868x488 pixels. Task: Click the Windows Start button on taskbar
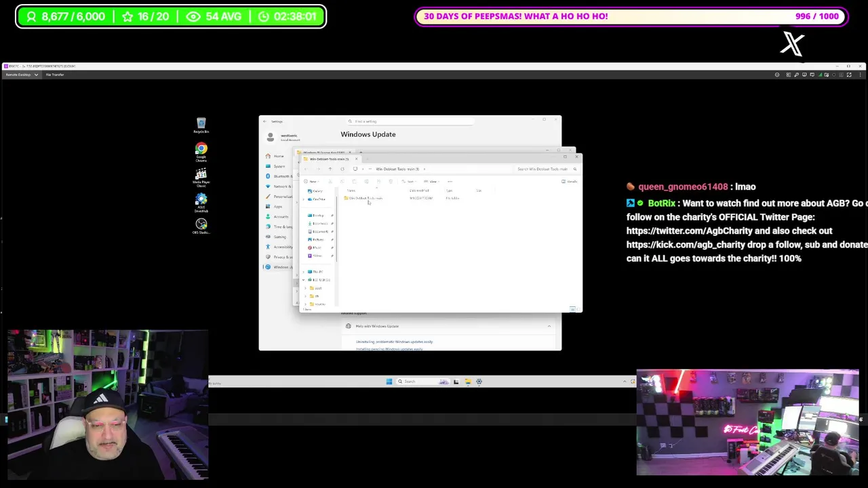click(x=389, y=382)
